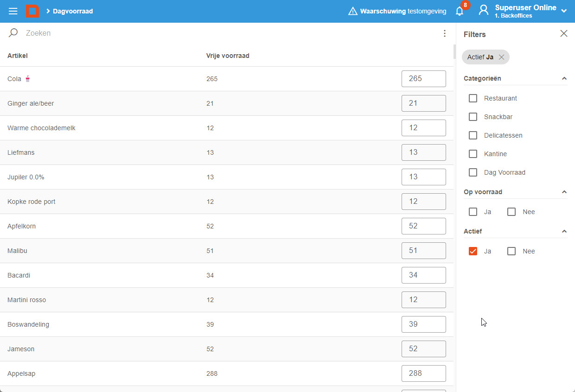
Task: Sort by the Vrije voorraad column header
Action: click(x=228, y=56)
